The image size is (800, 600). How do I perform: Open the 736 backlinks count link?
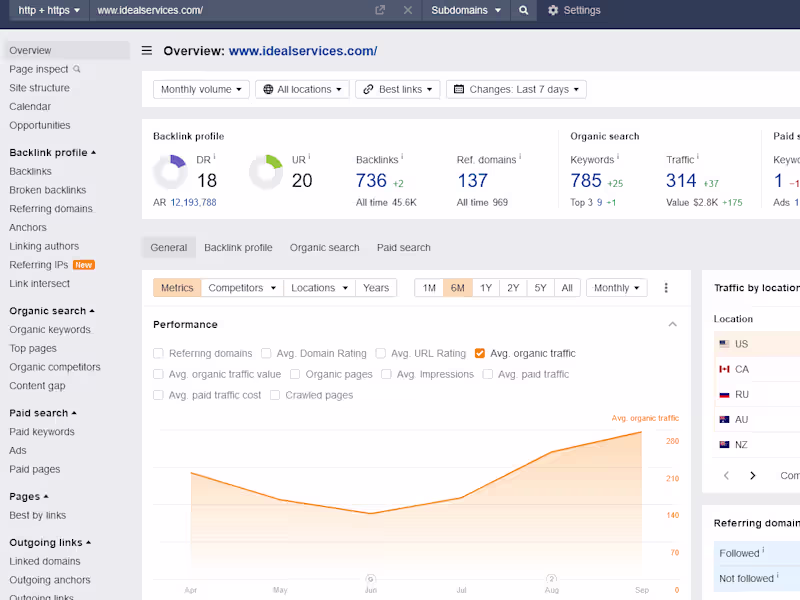(371, 180)
